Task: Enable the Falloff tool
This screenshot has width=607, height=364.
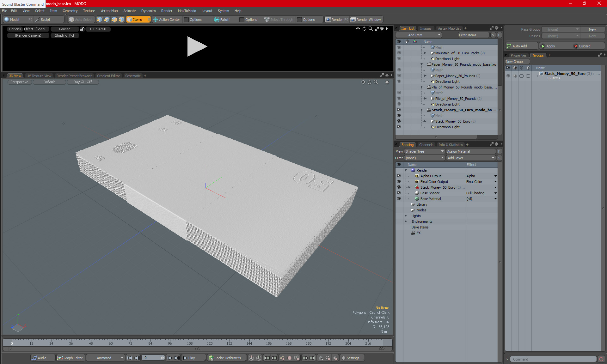Action: coord(222,20)
